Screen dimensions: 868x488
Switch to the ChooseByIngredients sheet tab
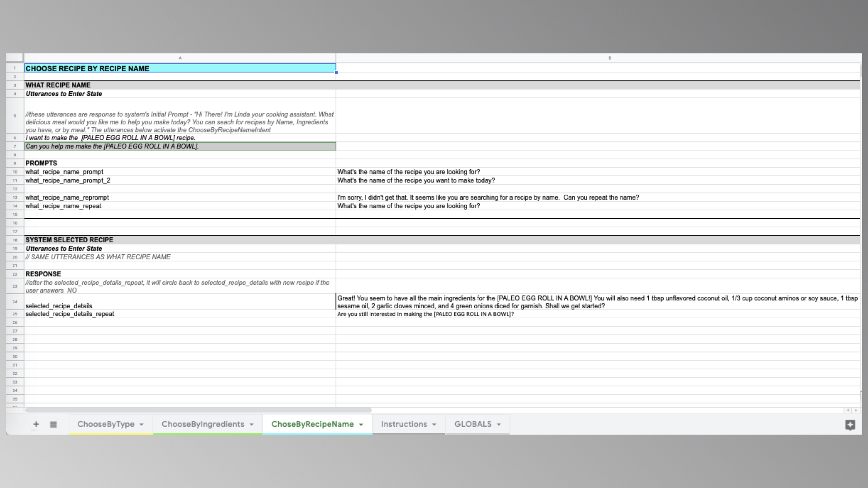(203, 424)
